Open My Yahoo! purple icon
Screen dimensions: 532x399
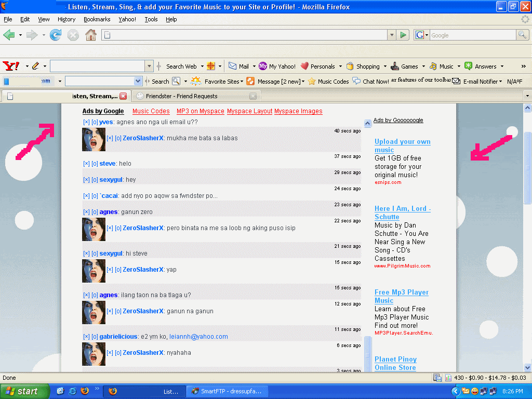[x=262, y=66]
